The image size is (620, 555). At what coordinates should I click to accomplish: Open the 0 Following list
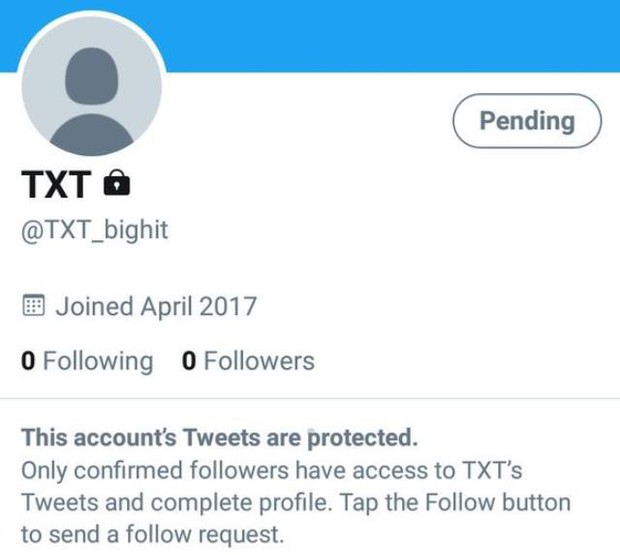(87, 361)
